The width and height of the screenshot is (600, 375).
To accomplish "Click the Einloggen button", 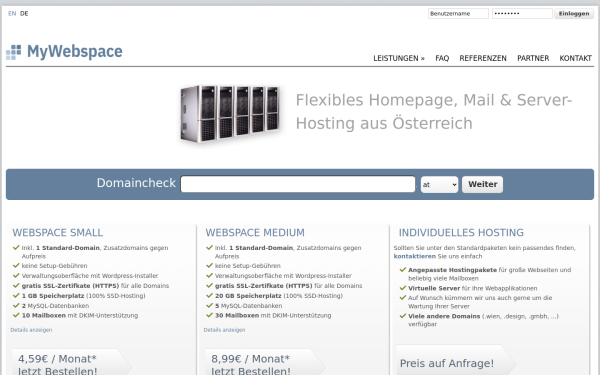I will click(x=574, y=13).
